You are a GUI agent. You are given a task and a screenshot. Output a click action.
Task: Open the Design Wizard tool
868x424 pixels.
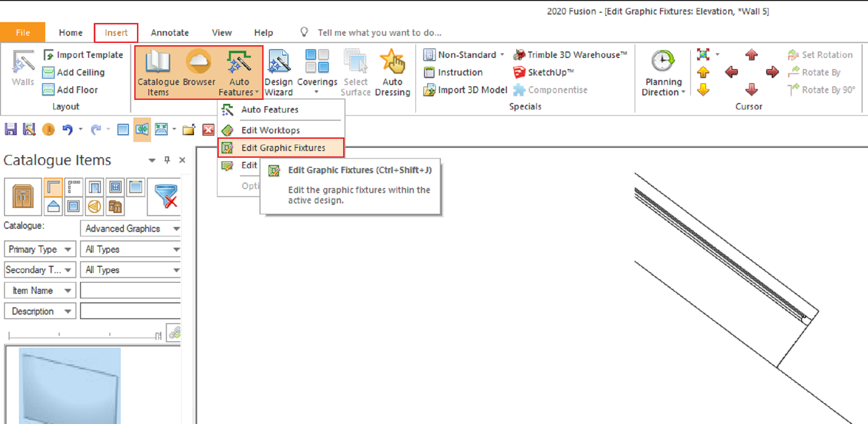278,72
